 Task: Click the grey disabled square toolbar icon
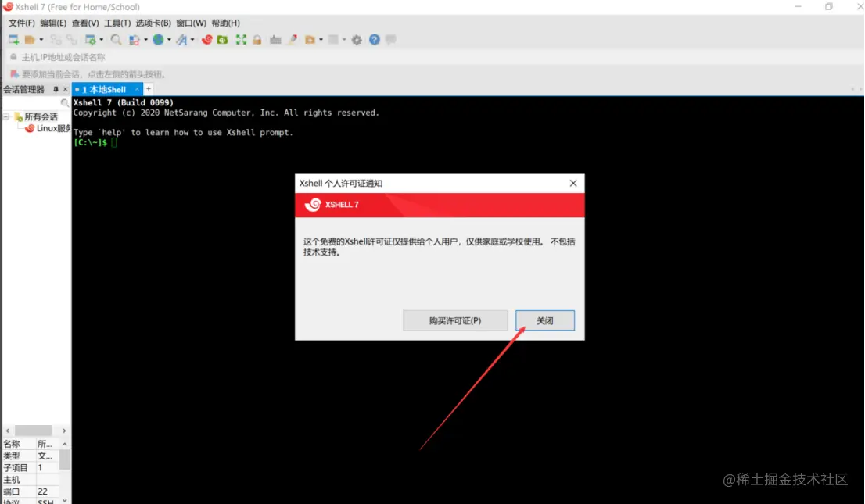point(333,40)
